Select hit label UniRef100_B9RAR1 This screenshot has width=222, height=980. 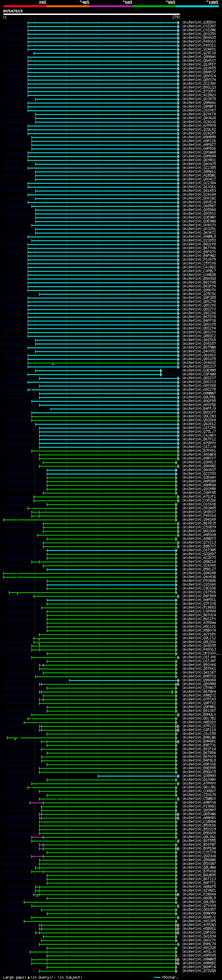pyautogui.click(x=199, y=741)
